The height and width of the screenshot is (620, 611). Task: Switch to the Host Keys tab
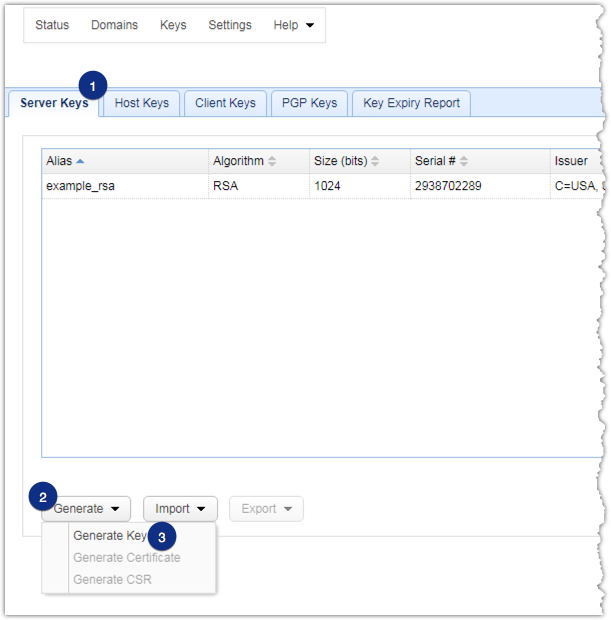point(141,103)
